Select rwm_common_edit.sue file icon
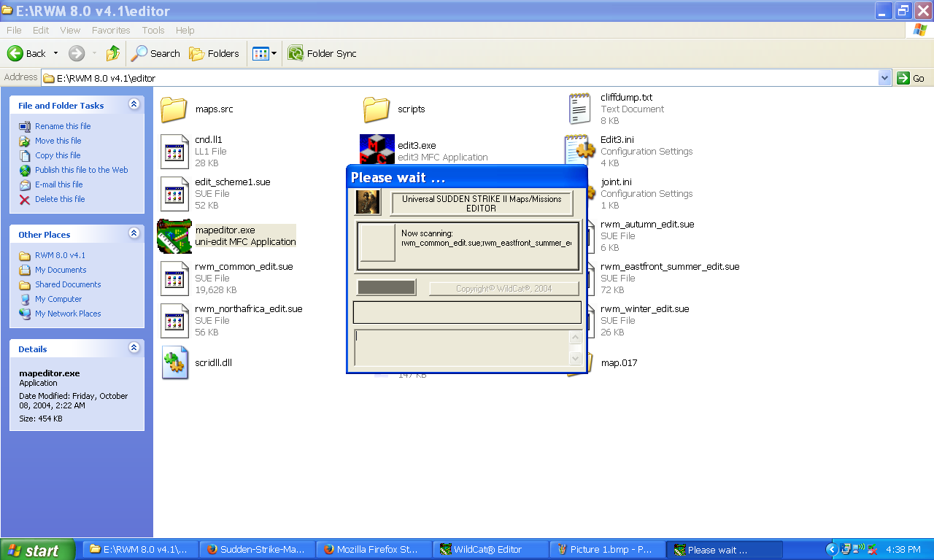The width and height of the screenshot is (934, 560). click(x=174, y=278)
